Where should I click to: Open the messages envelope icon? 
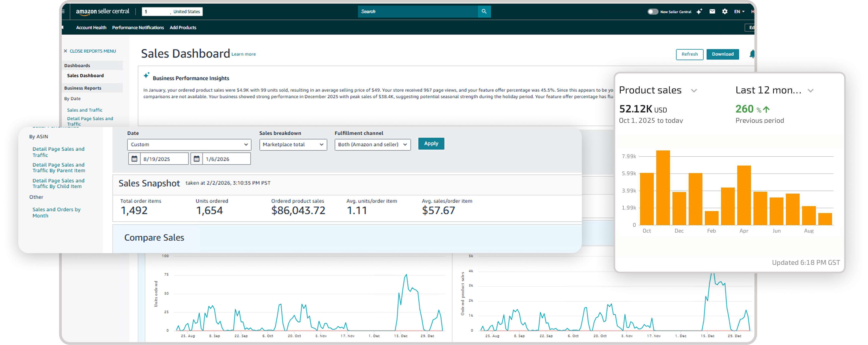click(x=712, y=11)
